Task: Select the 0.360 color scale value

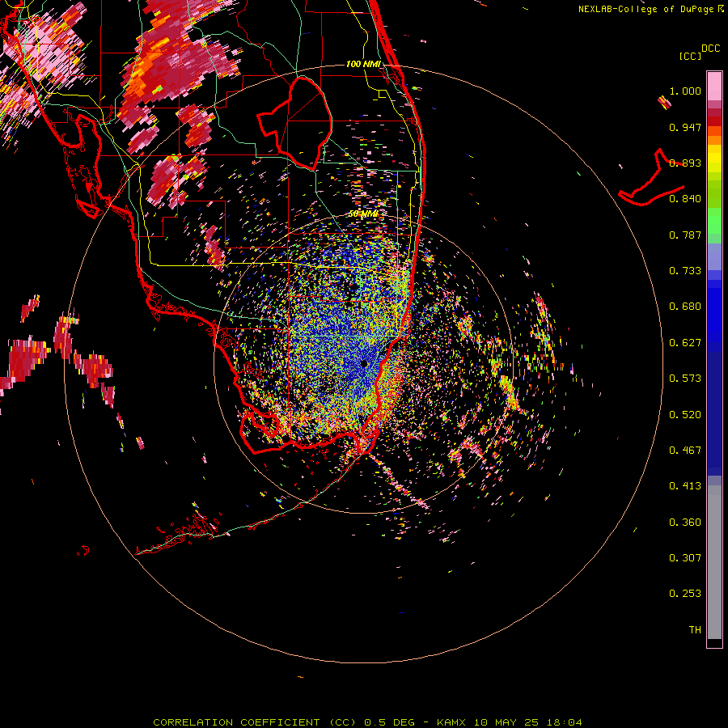Action: tap(685, 523)
